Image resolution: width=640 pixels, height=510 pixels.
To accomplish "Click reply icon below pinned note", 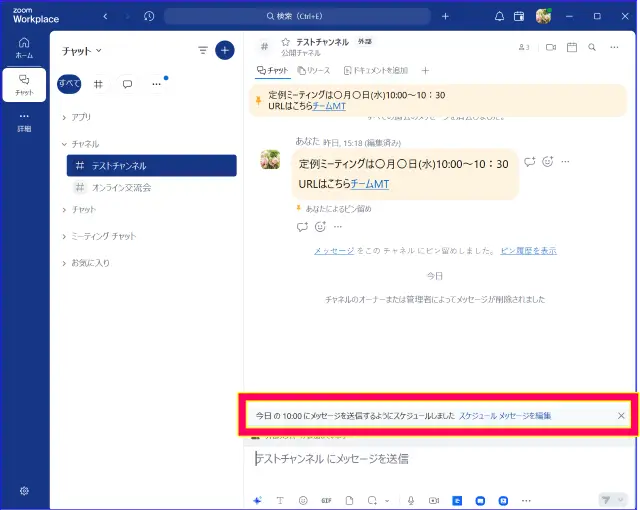I will 302,227.
